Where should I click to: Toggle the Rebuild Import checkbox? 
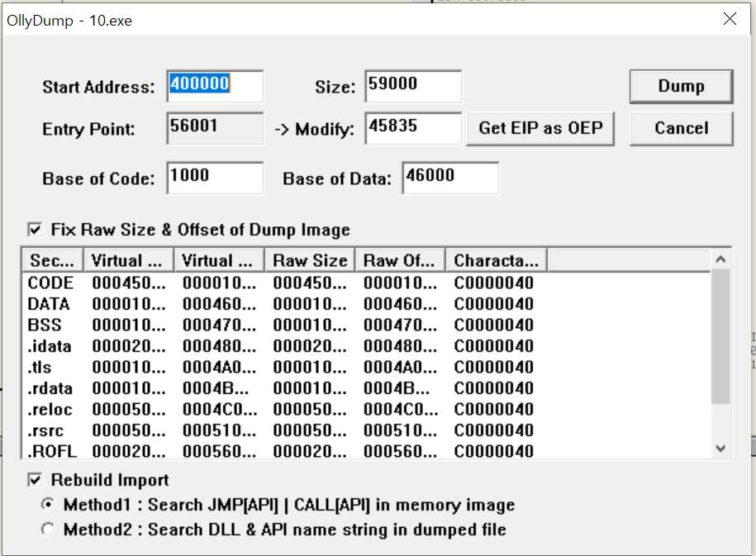click(x=35, y=480)
